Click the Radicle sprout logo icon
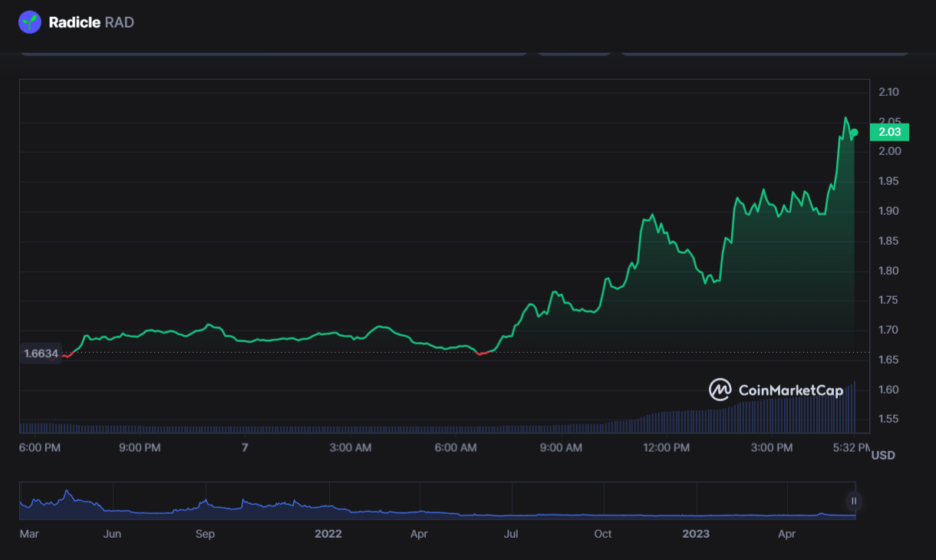The image size is (936, 560). [x=29, y=22]
